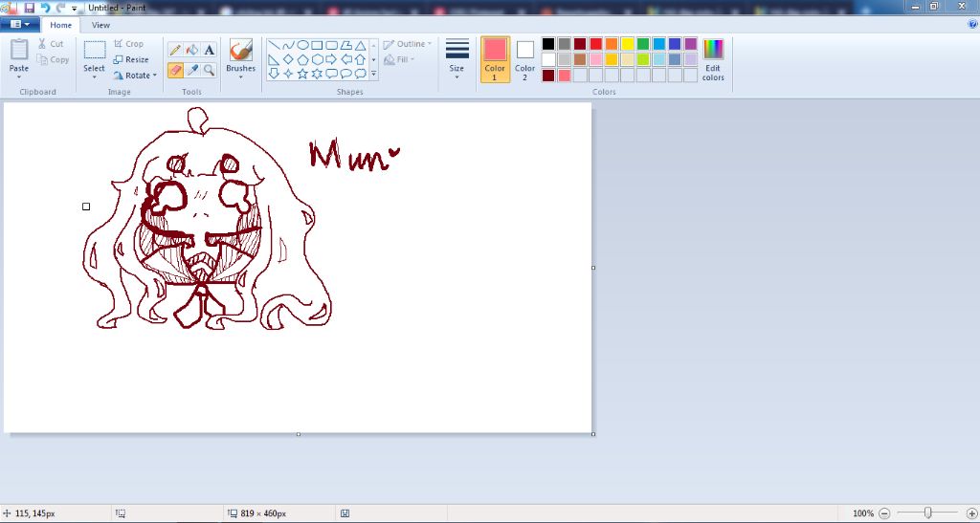Click the 100% zoom level text
This screenshot has width=980, height=523.
(x=863, y=513)
